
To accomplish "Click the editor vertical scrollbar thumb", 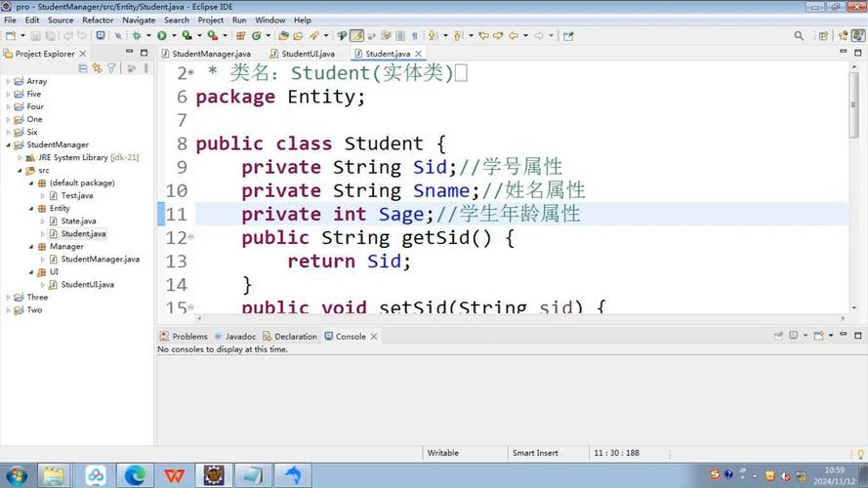I will click(853, 104).
